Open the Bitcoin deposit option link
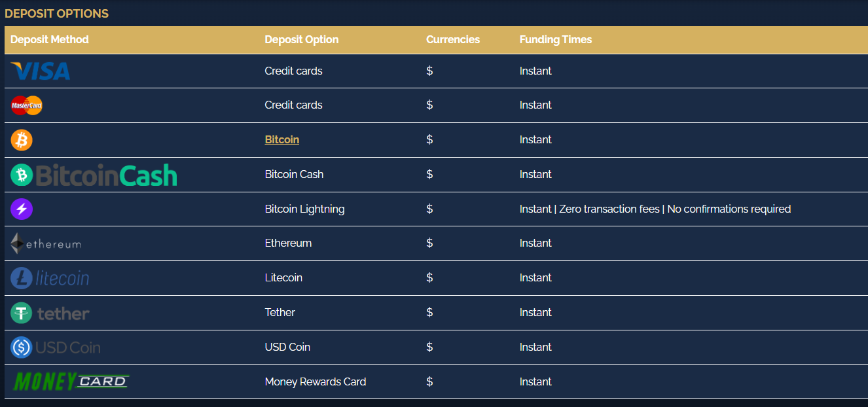 pos(281,139)
